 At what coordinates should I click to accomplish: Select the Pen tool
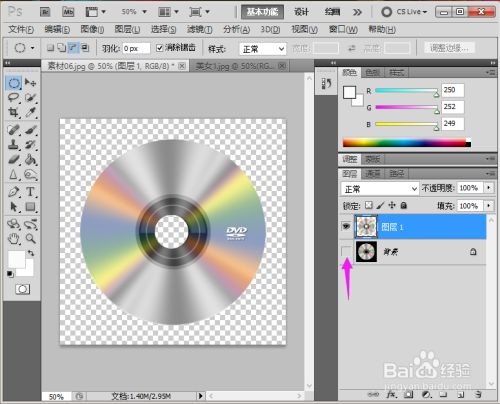click(14, 192)
